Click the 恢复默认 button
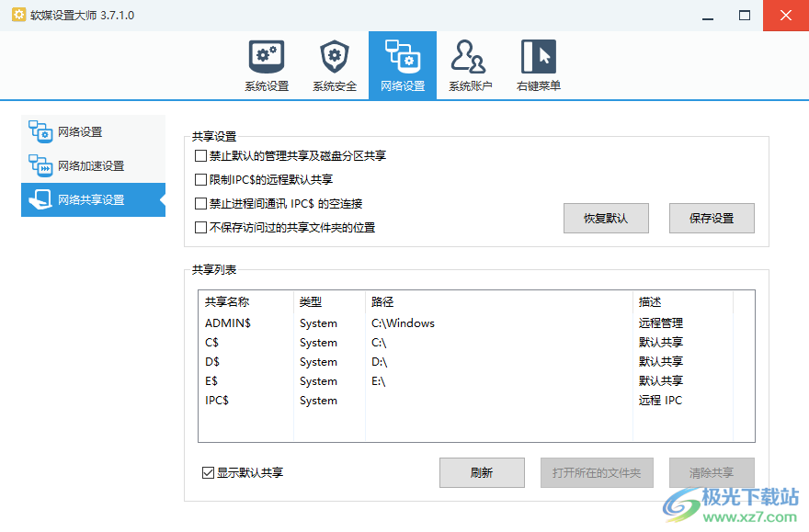Screen dimensions: 809x532 point(606,218)
